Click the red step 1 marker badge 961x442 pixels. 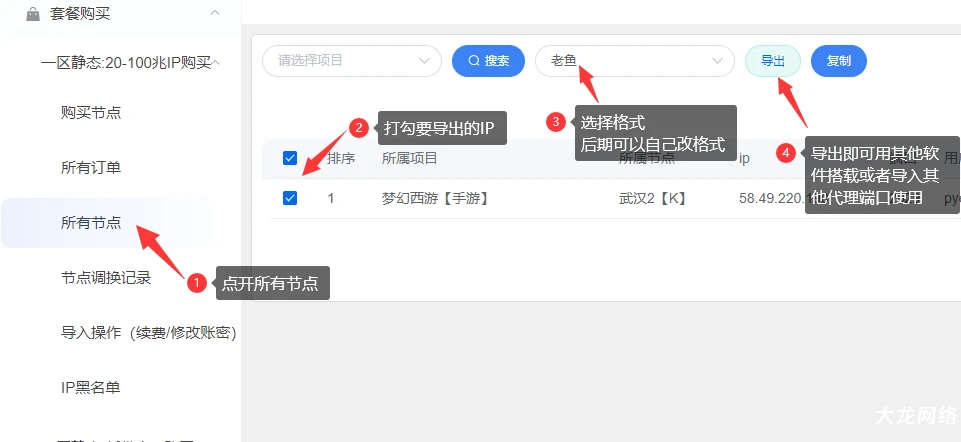click(197, 283)
